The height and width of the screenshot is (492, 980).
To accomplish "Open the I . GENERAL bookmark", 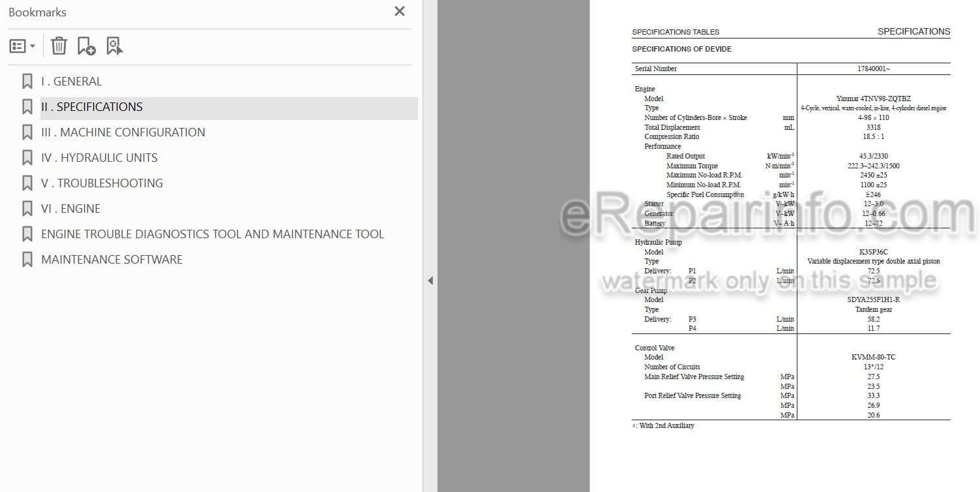I will pos(71,82).
